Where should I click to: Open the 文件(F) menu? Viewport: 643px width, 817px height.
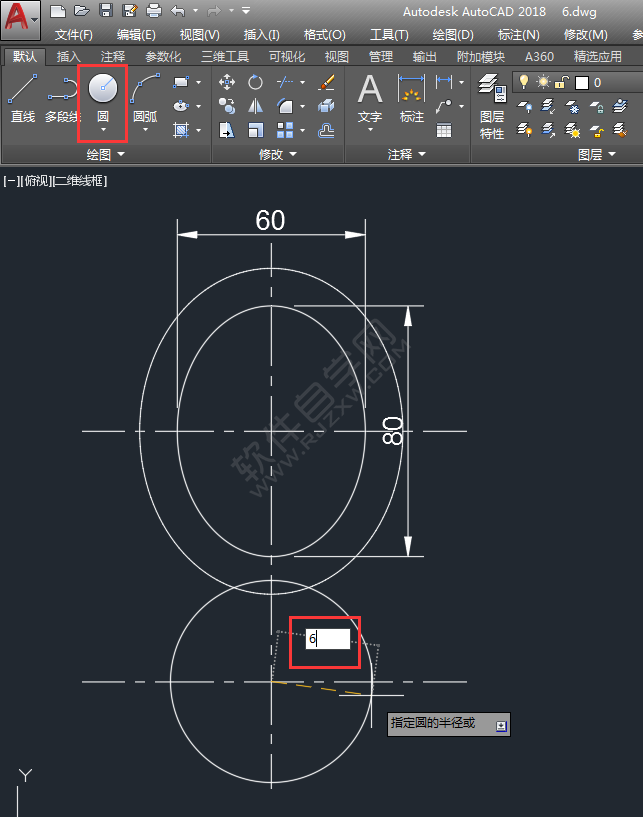click(x=74, y=35)
